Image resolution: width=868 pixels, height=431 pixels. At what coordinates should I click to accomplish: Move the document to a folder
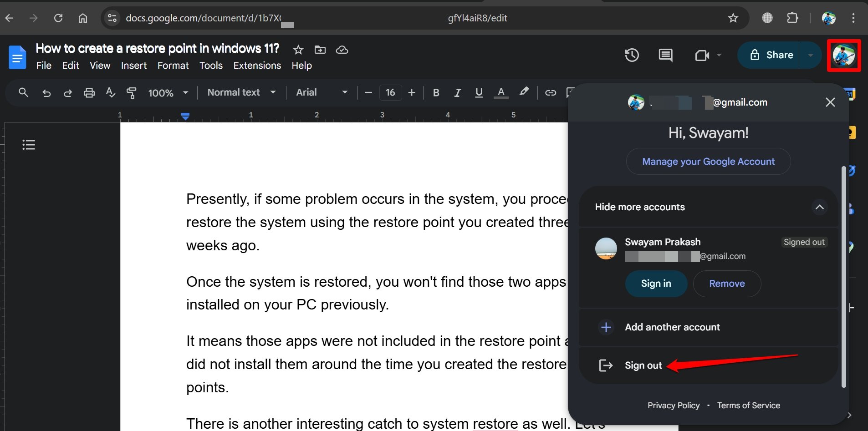[320, 50]
